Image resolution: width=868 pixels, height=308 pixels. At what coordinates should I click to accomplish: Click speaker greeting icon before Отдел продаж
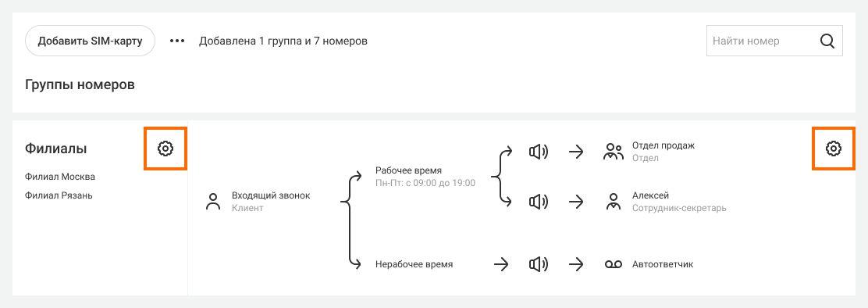(538, 152)
